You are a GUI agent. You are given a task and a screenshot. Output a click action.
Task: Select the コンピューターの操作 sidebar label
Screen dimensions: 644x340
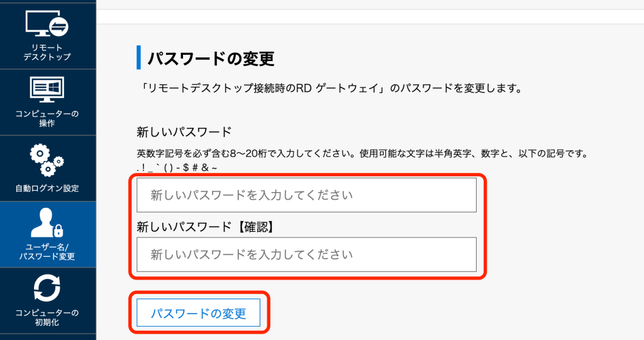[47, 118]
